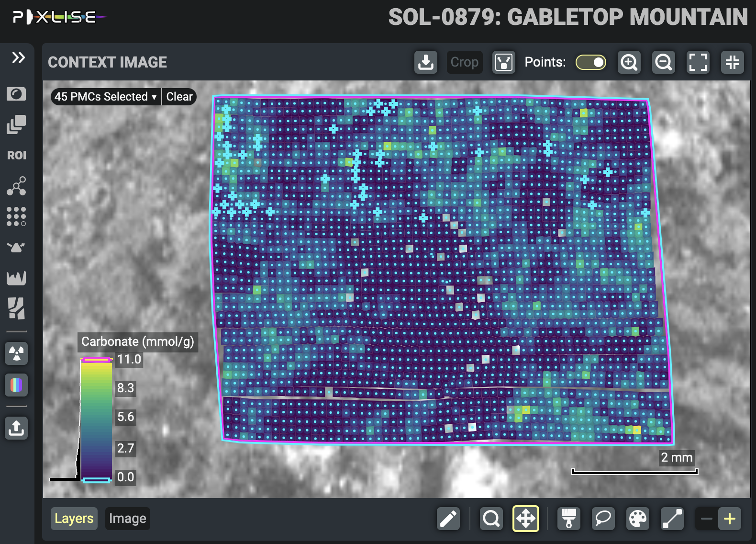Screen dimensions: 756x544
Task: Select the line measurement tool
Action: 672,519
